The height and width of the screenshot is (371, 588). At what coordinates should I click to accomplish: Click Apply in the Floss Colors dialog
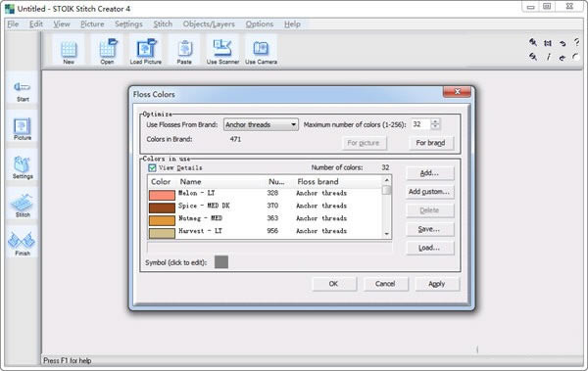(437, 284)
